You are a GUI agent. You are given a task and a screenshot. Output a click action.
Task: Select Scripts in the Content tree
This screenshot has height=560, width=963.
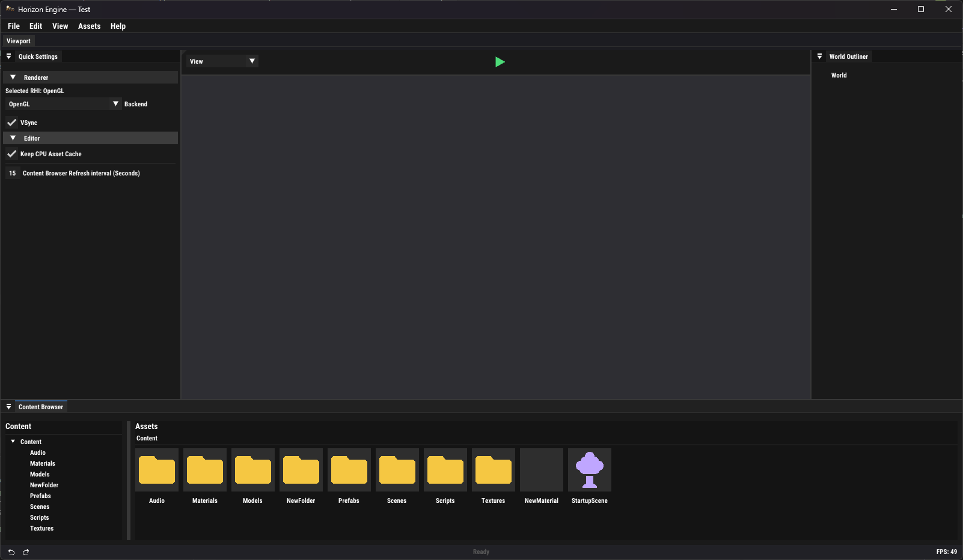coord(40,517)
